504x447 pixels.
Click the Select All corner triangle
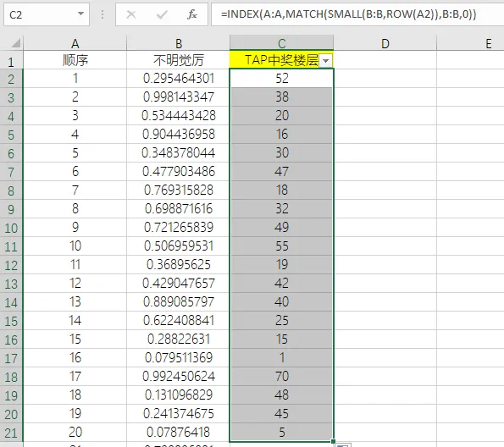pyautogui.click(x=15, y=43)
